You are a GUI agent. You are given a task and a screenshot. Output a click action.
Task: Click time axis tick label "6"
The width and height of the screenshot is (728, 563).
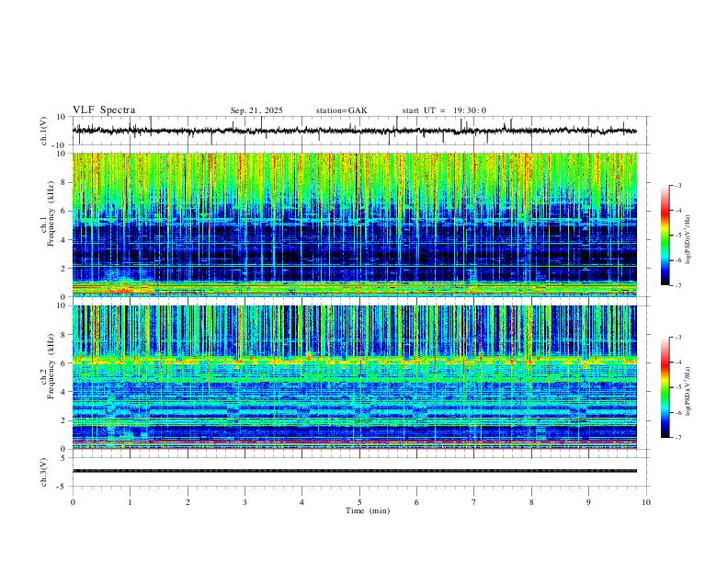(416, 502)
